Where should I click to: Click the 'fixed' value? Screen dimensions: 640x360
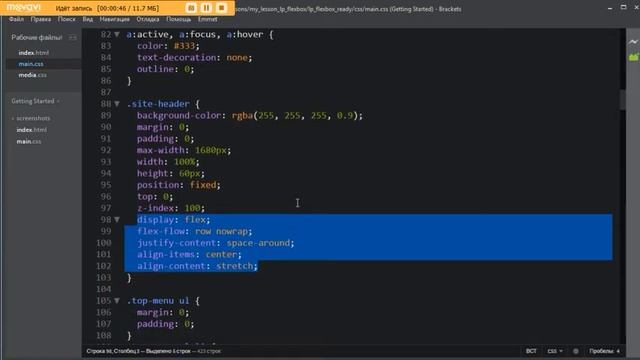pos(203,185)
